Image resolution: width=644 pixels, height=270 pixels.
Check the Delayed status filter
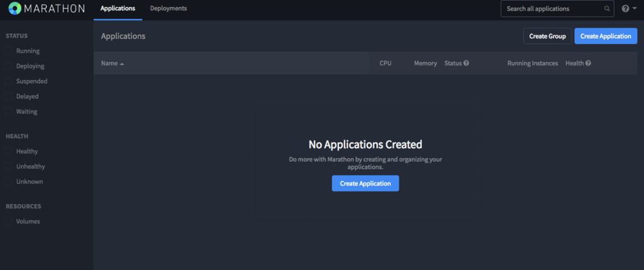[x=8, y=96]
